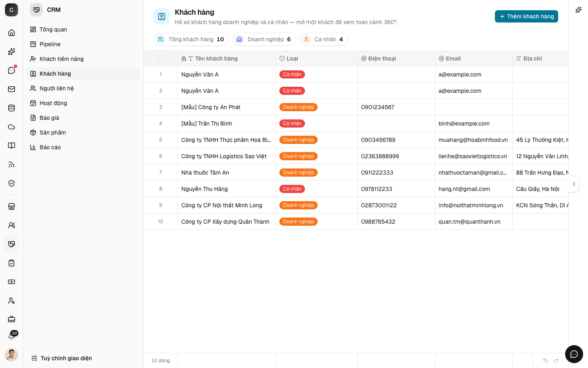Select email hang.nt@gmail.com cell
Screen dimensions: 588x368
click(x=474, y=189)
